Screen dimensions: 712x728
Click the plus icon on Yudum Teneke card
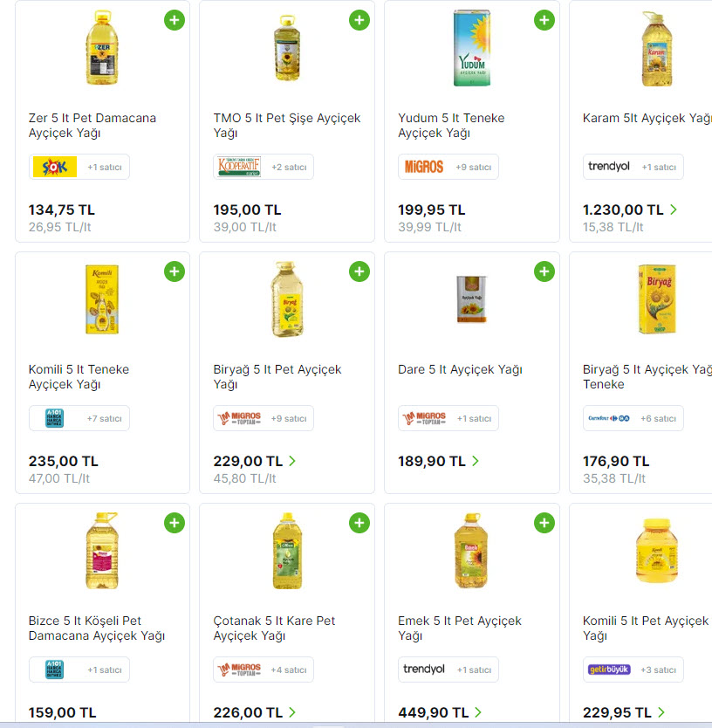click(x=544, y=20)
